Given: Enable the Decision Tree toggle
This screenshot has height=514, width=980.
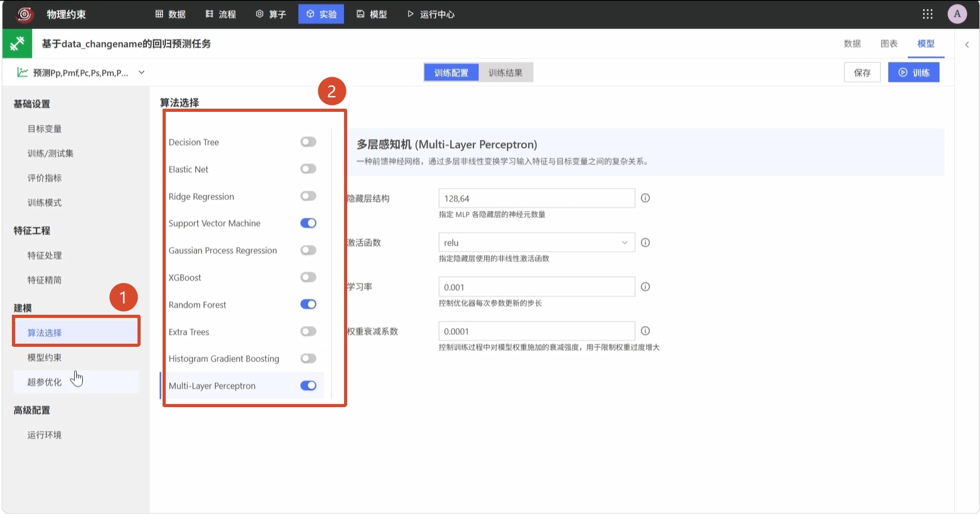Looking at the screenshot, I should click(x=308, y=142).
